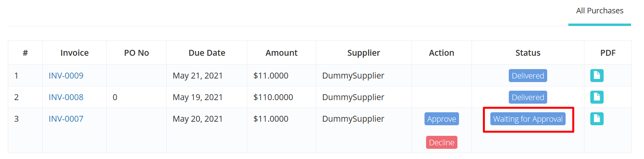644x159 pixels.
Task: Open PDF icon for INV-0009
Action: pos(597,75)
